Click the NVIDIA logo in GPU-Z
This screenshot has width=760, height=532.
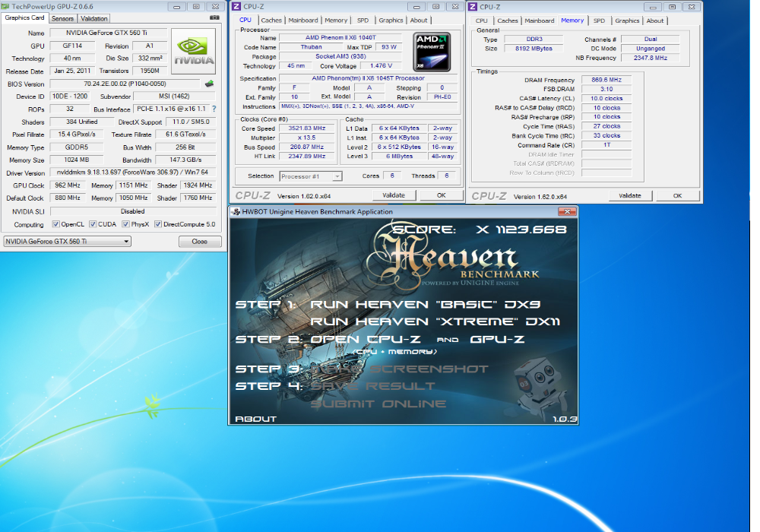click(193, 51)
